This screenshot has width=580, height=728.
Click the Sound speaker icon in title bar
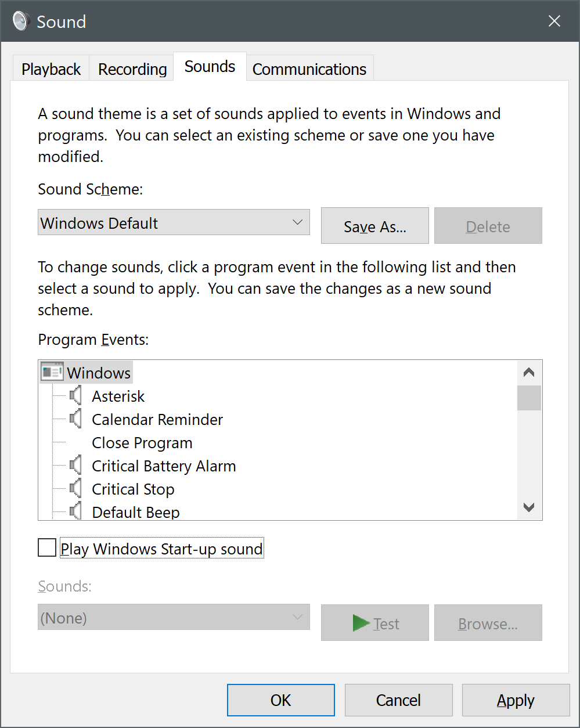pyautogui.click(x=20, y=21)
